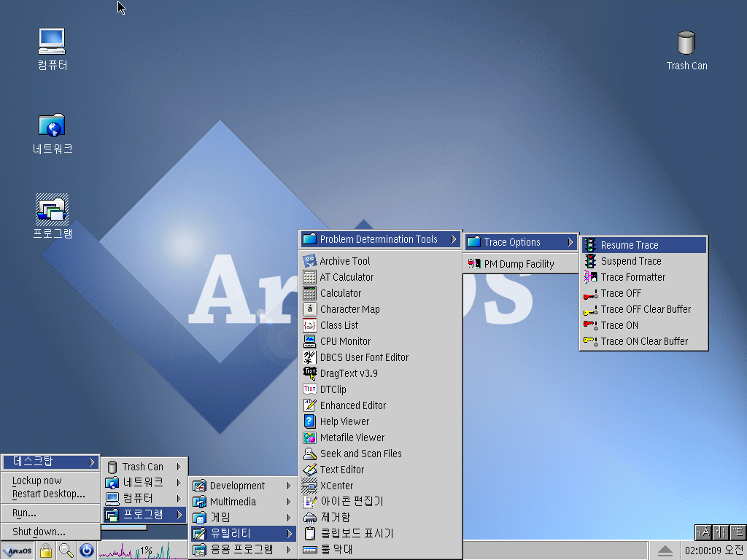747x560 pixels.
Task: Start the Enhanced Editor
Action: pos(352,405)
